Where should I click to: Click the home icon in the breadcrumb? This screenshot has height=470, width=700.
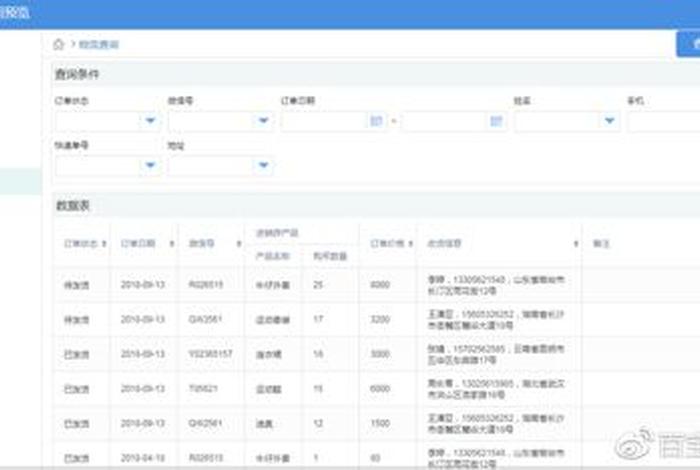tap(58, 44)
